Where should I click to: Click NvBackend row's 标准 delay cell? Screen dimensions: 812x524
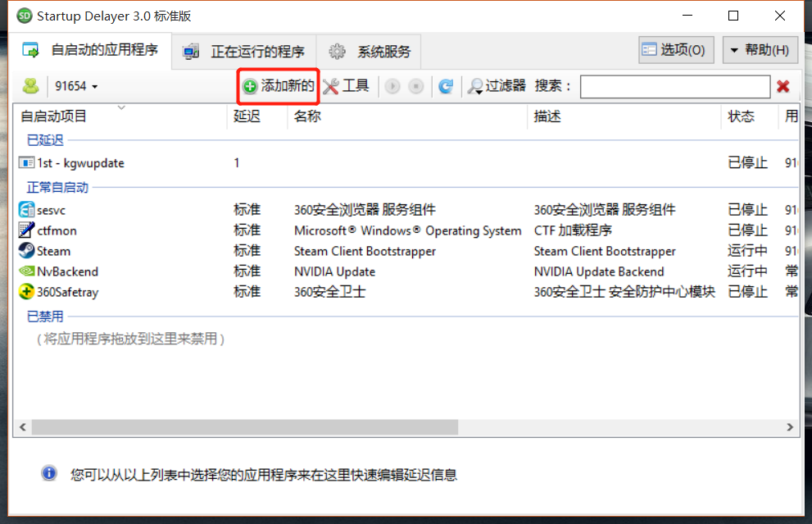pyautogui.click(x=247, y=271)
